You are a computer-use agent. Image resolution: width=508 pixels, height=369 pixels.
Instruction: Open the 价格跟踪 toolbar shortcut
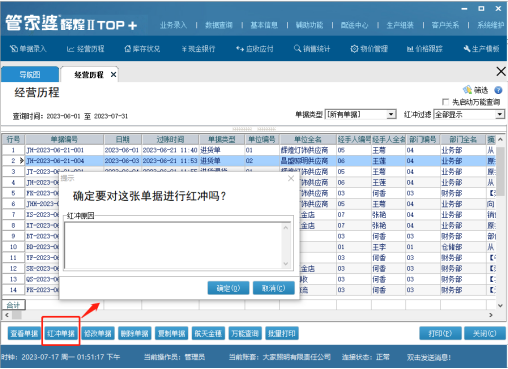425,49
